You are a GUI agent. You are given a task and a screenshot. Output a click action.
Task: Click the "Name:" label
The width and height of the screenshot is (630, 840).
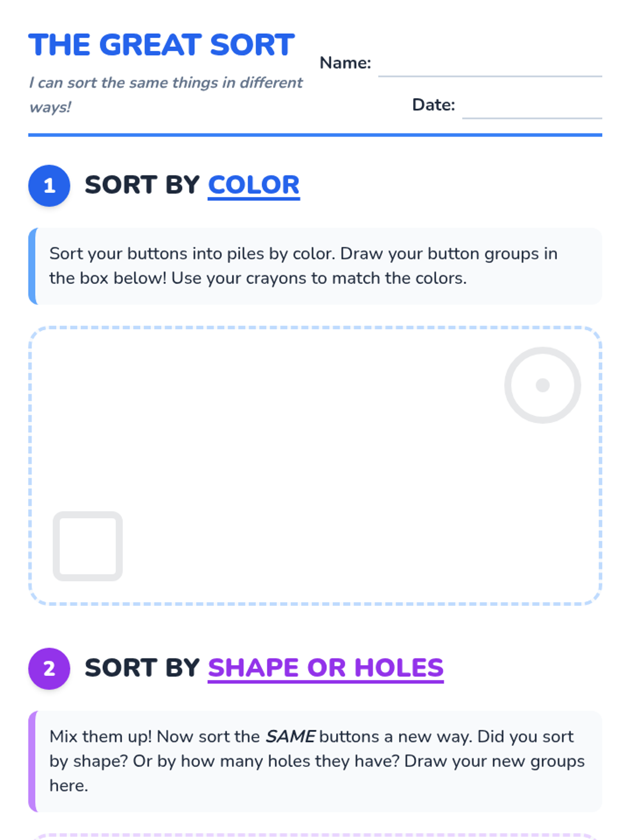[345, 63]
